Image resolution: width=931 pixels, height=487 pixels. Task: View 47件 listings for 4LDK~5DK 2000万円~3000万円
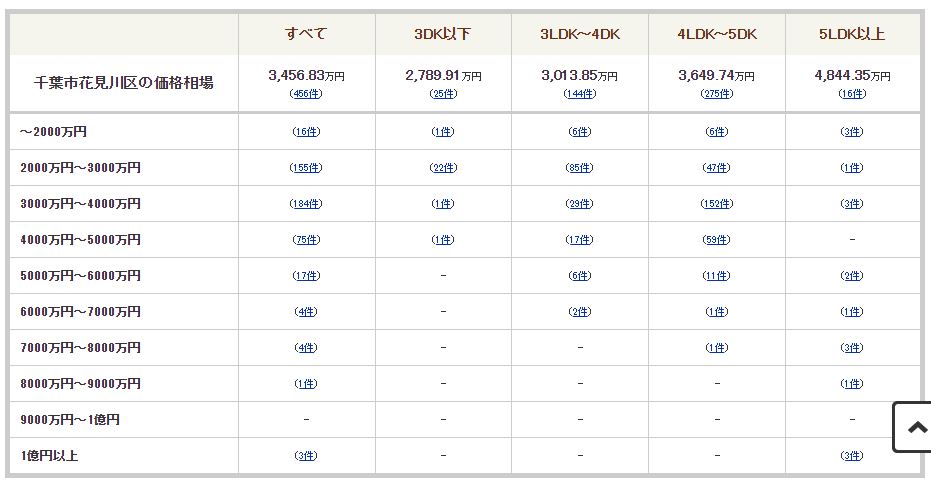(x=717, y=168)
